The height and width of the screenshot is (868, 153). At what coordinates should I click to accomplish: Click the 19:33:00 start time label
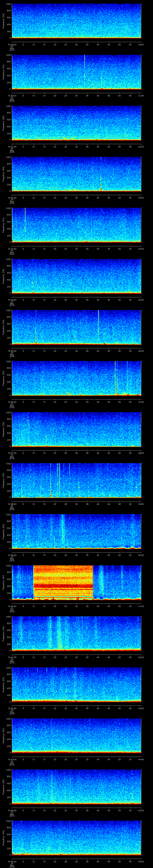[12, 249]
